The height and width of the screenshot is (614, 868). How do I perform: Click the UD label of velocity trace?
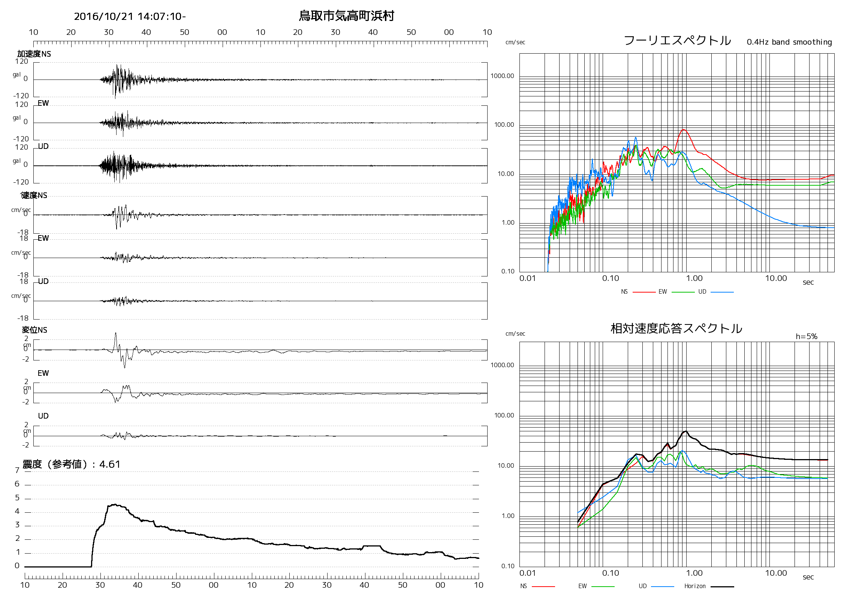pyautogui.click(x=43, y=281)
